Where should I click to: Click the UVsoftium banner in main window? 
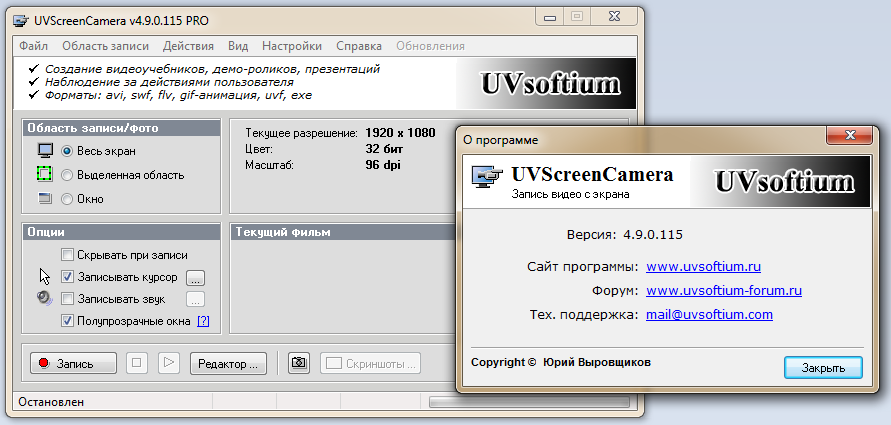click(546, 84)
